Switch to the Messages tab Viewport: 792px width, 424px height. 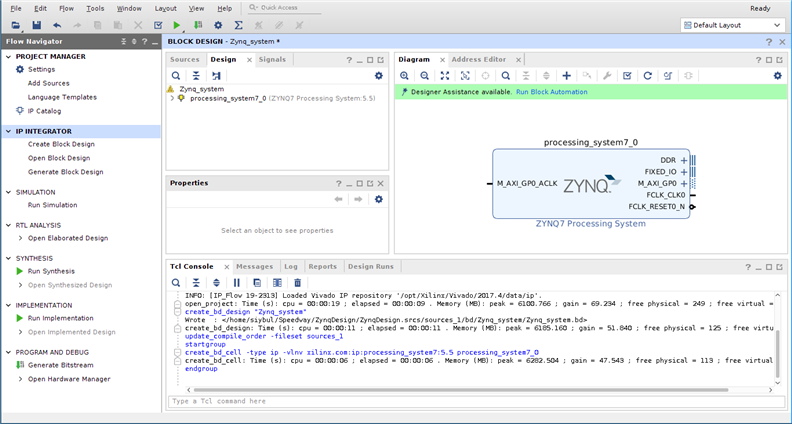tap(254, 267)
